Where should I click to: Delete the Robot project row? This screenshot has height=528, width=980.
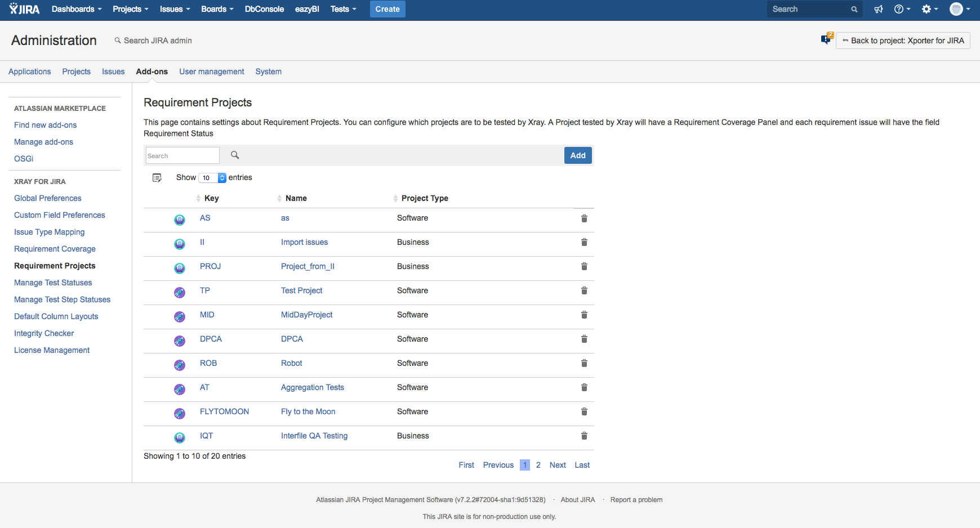tap(584, 363)
